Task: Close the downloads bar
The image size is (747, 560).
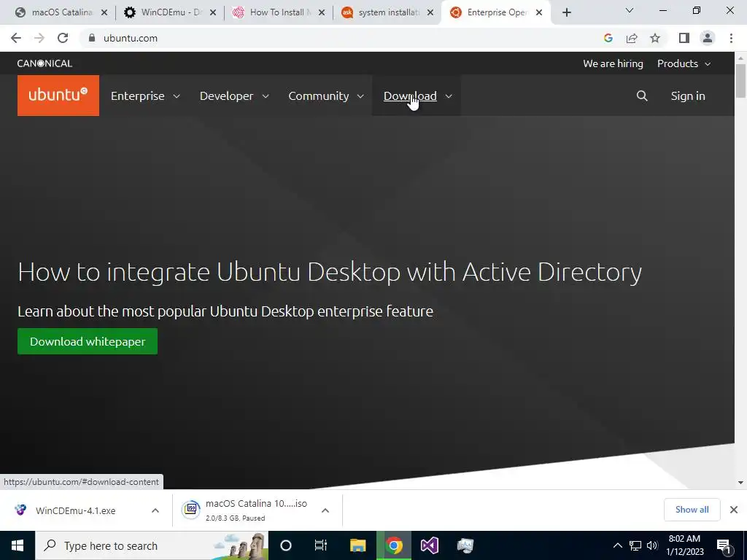Action: point(734,510)
